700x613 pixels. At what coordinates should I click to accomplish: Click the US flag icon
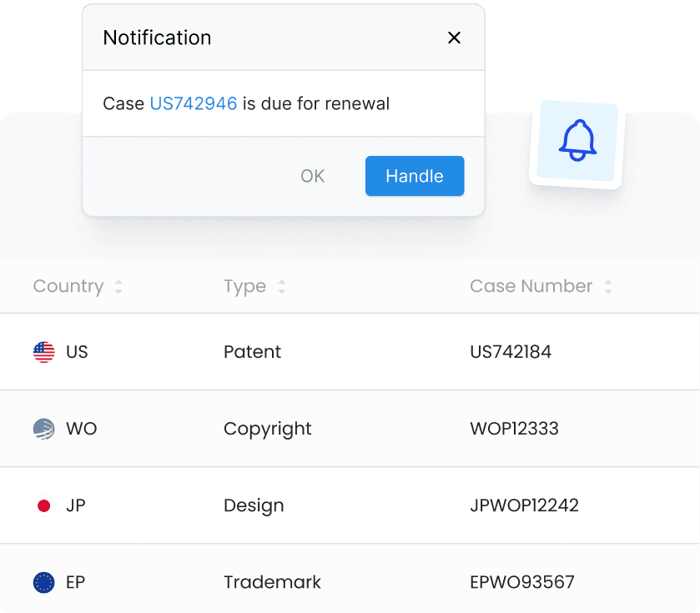pyautogui.click(x=43, y=352)
